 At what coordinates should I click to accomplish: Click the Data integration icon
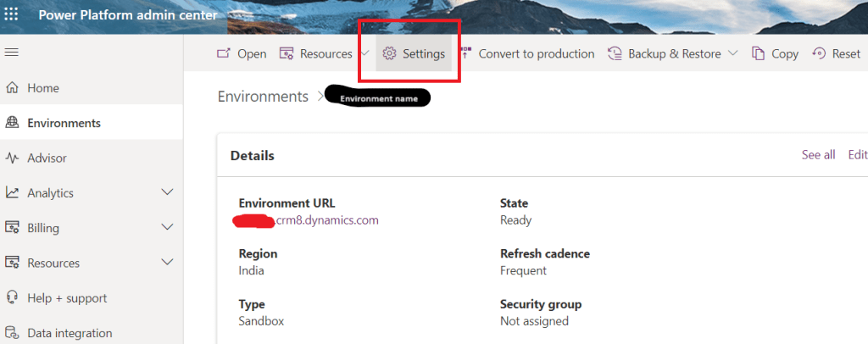click(12, 333)
